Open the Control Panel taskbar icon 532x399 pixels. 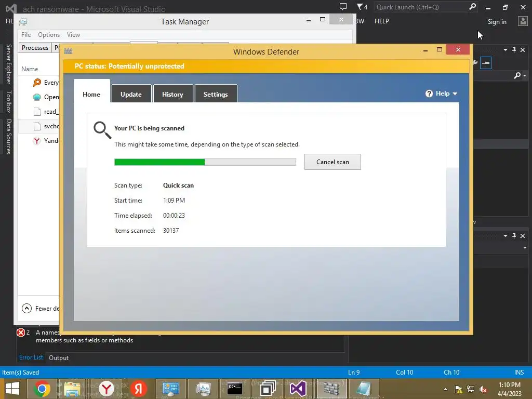[170, 389]
